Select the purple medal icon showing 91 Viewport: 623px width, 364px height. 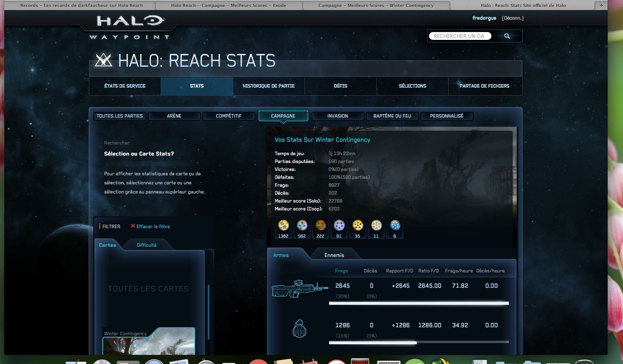tap(339, 225)
